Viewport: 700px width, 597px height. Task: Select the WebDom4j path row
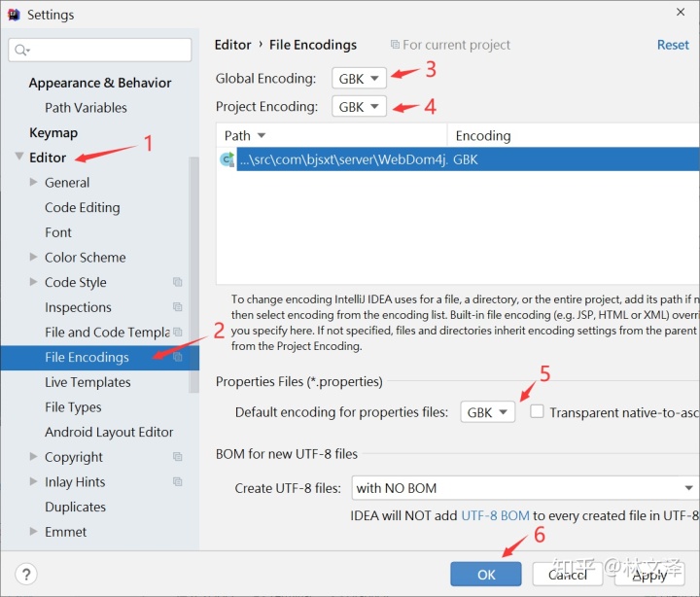(458, 159)
